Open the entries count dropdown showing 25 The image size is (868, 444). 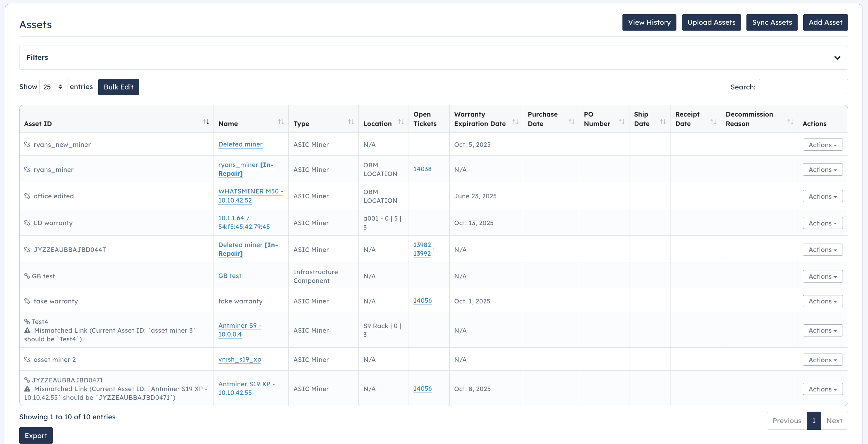click(x=53, y=87)
